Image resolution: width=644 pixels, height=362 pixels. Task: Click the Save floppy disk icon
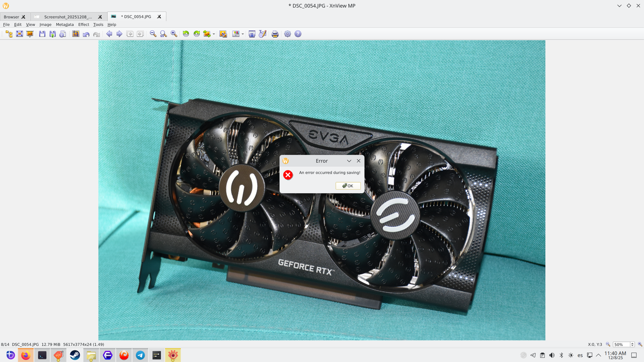[42, 34]
